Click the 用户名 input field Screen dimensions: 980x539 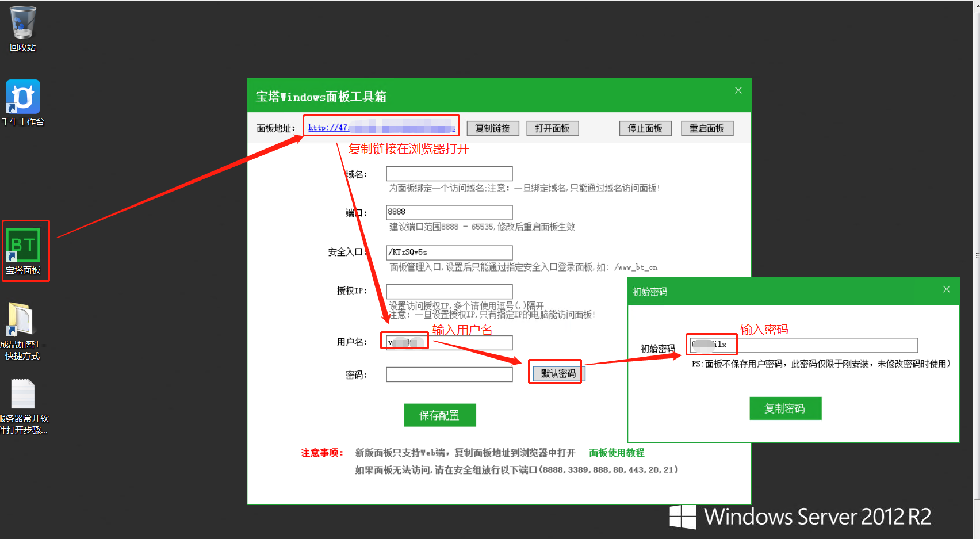coord(449,343)
